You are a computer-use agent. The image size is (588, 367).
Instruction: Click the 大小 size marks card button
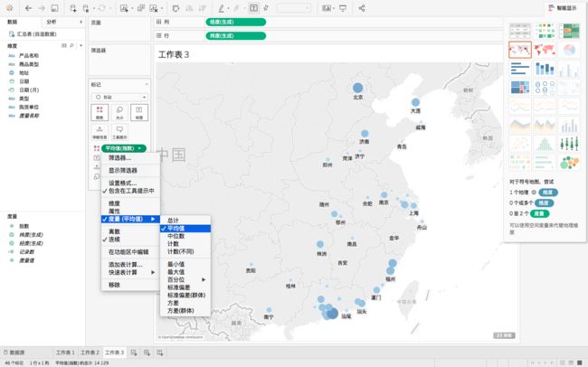coord(119,112)
